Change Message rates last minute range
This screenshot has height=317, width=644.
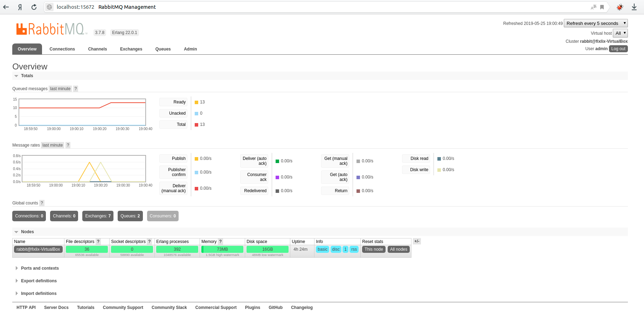pyautogui.click(x=53, y=145)
